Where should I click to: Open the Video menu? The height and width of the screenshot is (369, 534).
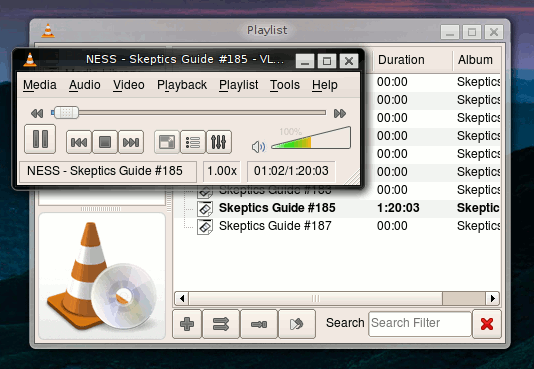[129, 85]
